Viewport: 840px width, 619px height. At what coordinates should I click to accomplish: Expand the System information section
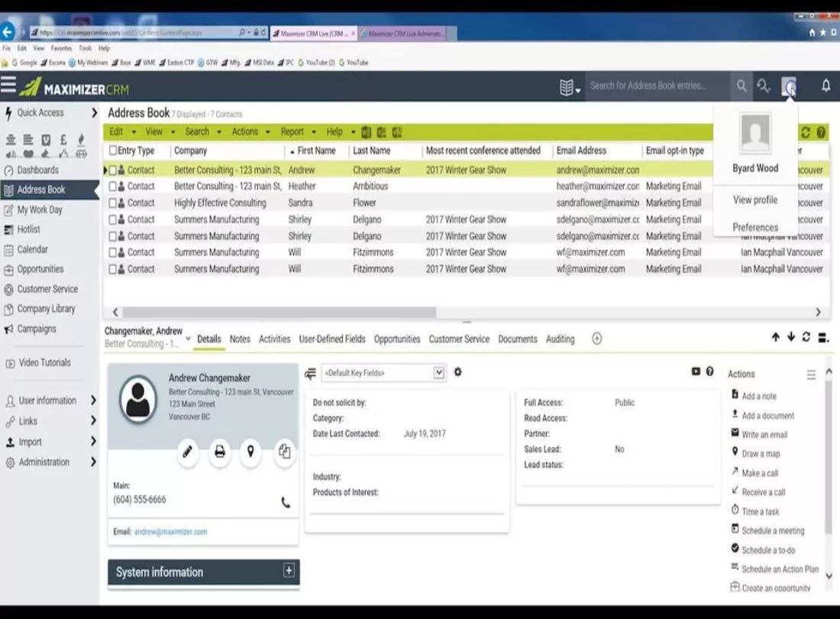pyautogui.click(x=289, y=571)
